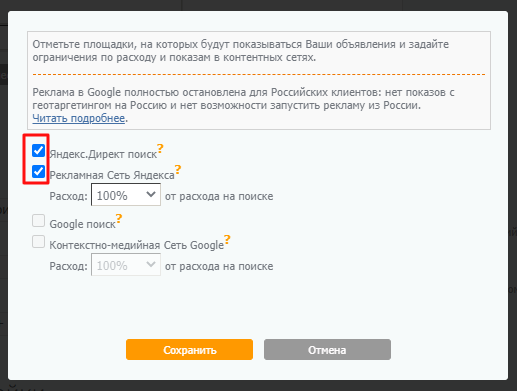Click the chevron arrow of the active 100% combo box

coord(151,194)
